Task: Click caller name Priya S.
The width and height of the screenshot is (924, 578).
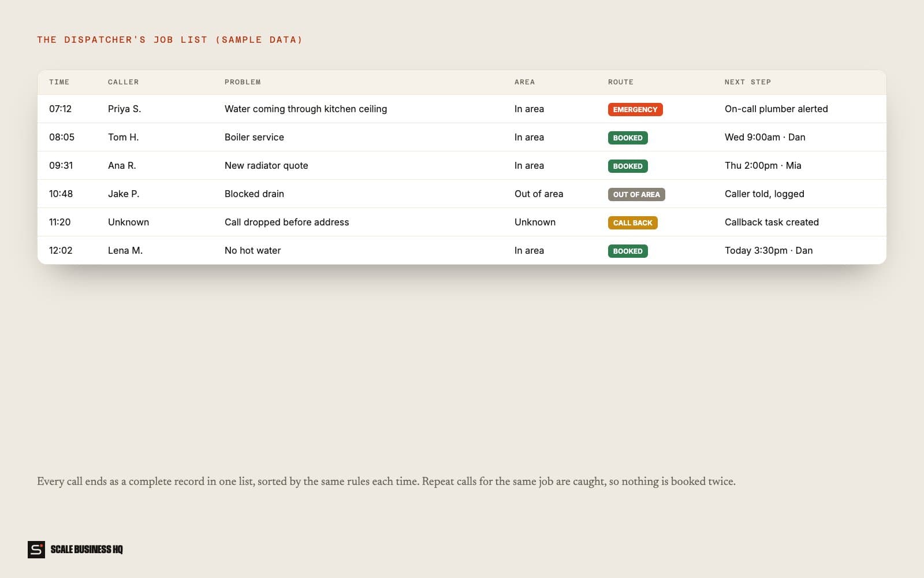Action: point(124,109)
